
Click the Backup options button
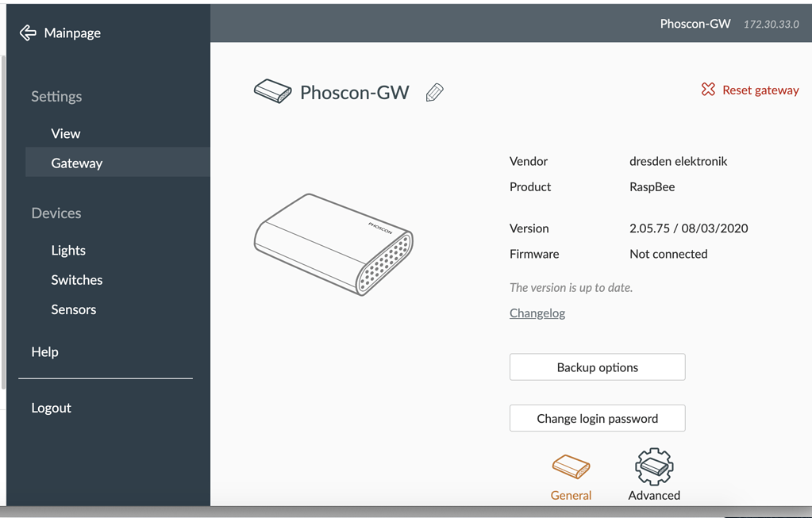point(597,366)
